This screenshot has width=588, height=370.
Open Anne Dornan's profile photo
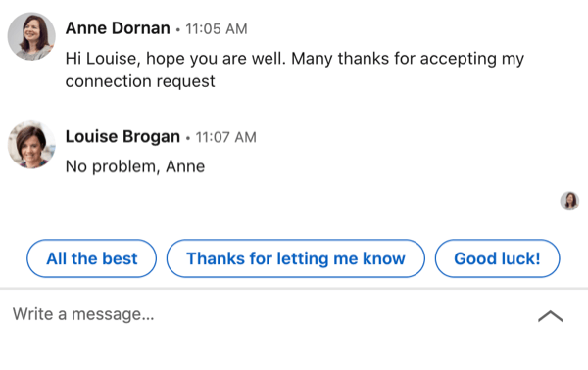point(31,36)
